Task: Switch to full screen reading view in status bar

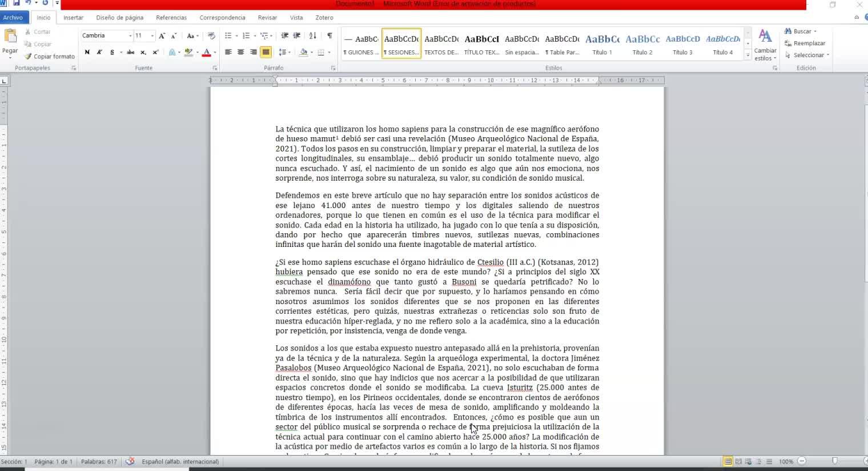Action: [738, 461]
